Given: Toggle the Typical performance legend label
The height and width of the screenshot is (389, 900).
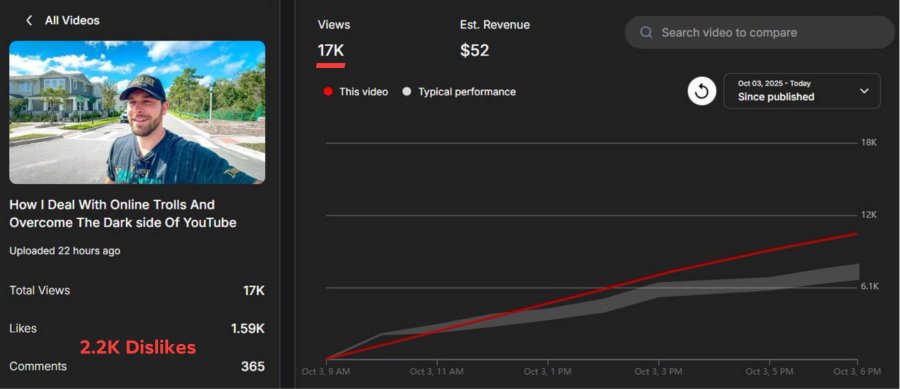Looking at the screenshot, I should (467, 92).
